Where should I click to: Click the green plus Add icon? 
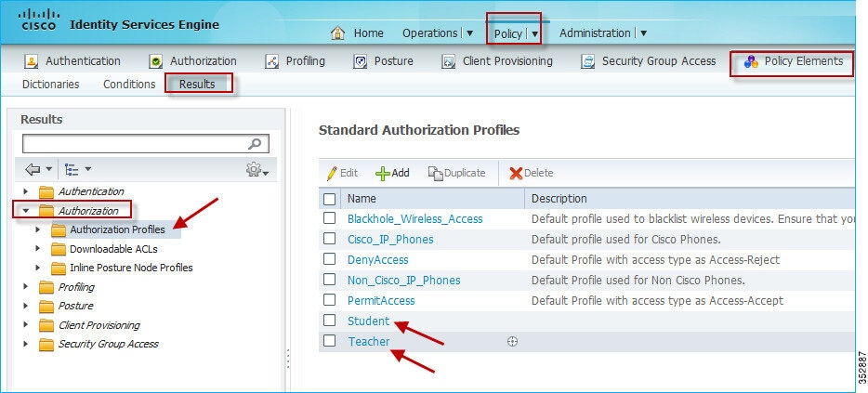[382, 173]
